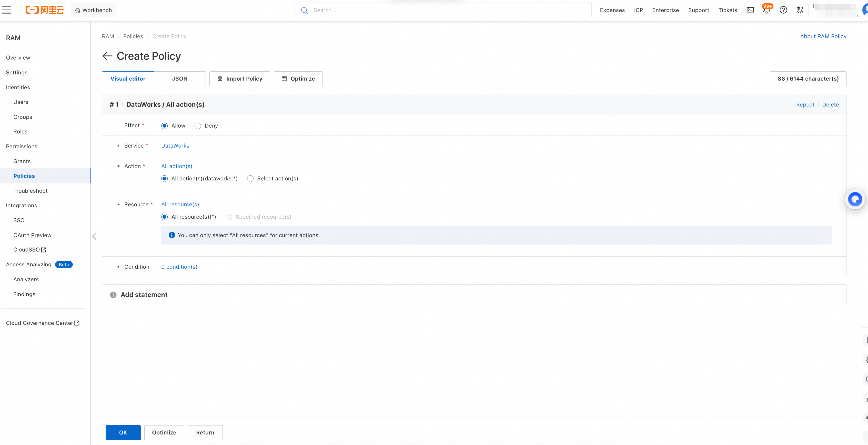Choose All resource(s)(*) option
The width and height of the screenshot is (868, 445).
pyautogui.click(x=164, y=217)
